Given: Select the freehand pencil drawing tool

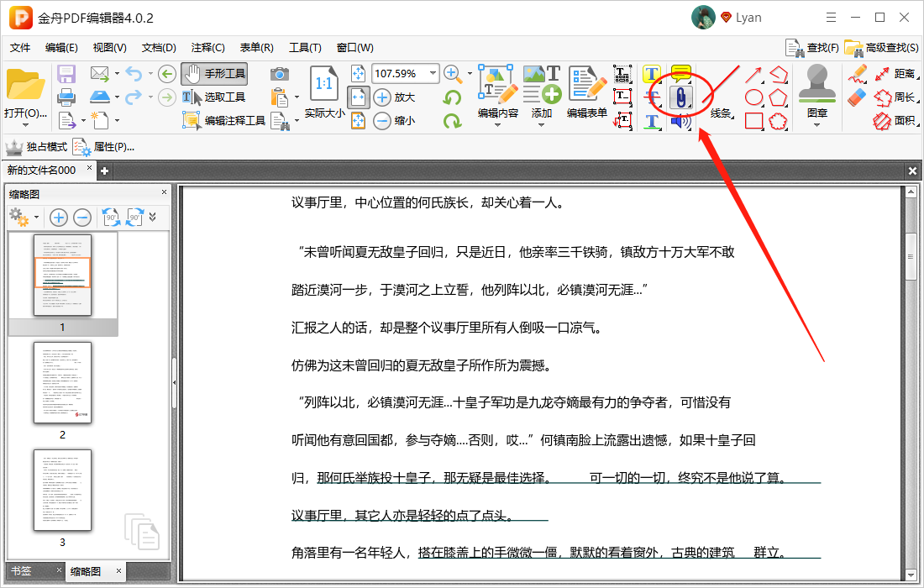Looking at the screenshot, I should pos(857,74).
